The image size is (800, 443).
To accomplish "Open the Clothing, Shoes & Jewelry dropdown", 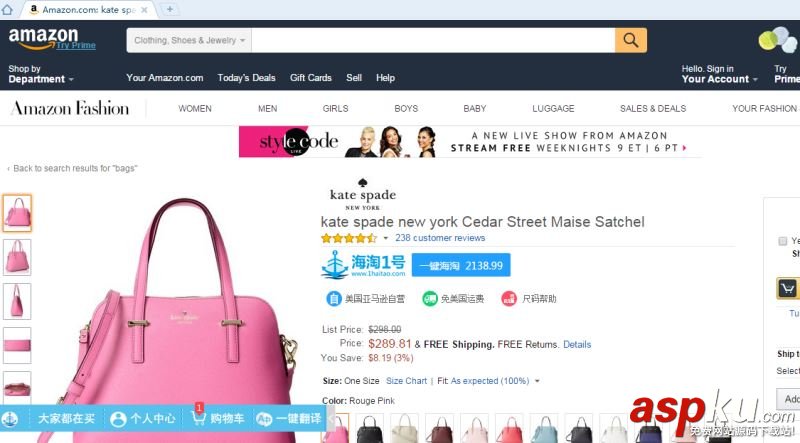I will (x=189, y=40).
